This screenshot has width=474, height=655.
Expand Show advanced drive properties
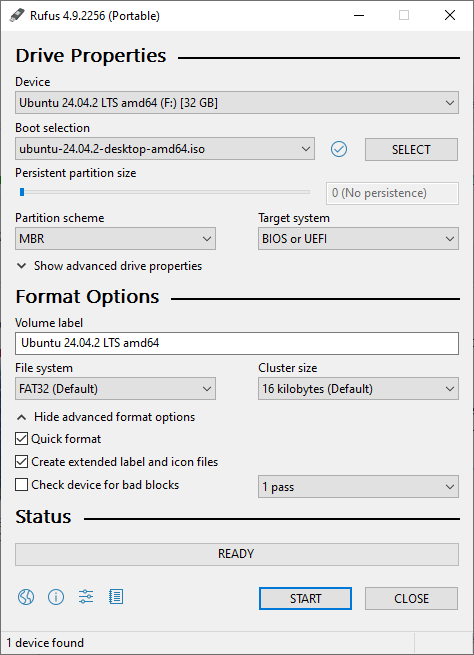(x=109, y=266)
